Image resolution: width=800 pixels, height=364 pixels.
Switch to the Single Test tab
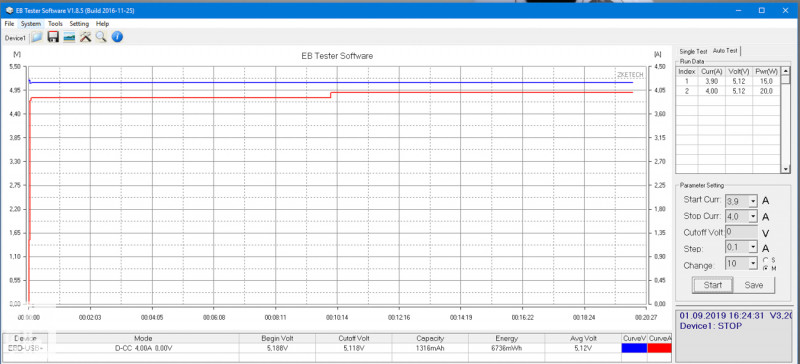click(693, 52)
